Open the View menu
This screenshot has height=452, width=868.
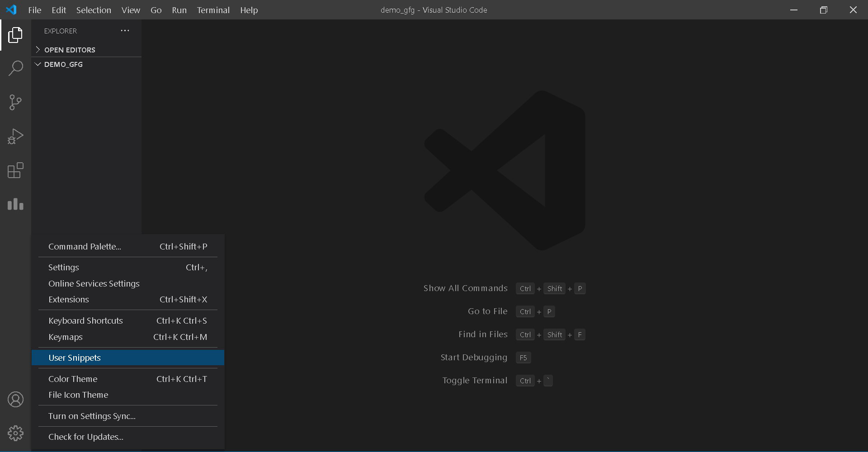tap(130, 10)
